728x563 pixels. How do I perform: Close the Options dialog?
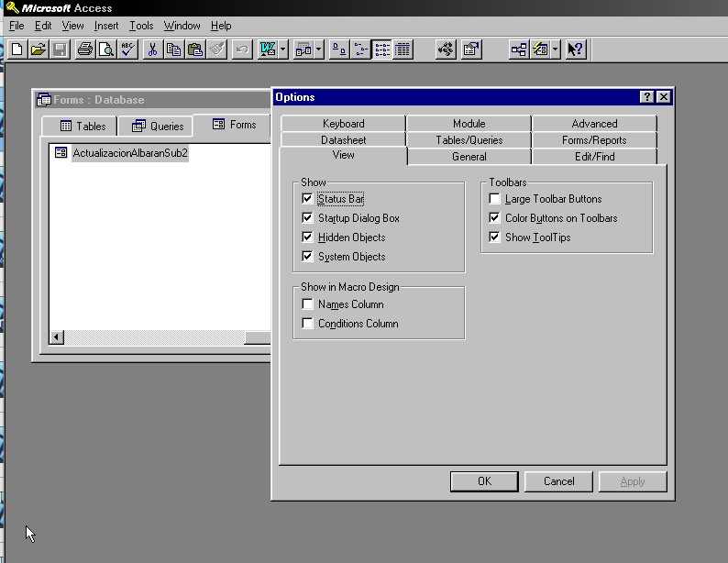point(664,96)
